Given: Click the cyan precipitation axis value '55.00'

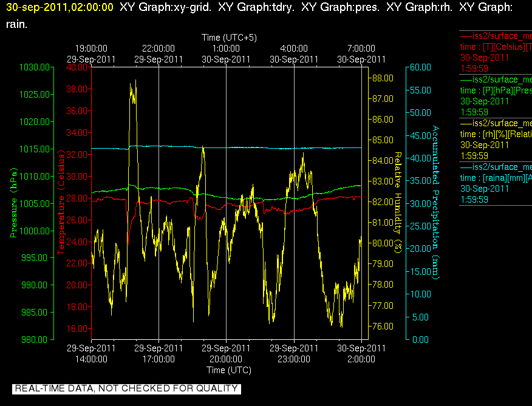Looking at the screenshot, I should tap(420, 90).
